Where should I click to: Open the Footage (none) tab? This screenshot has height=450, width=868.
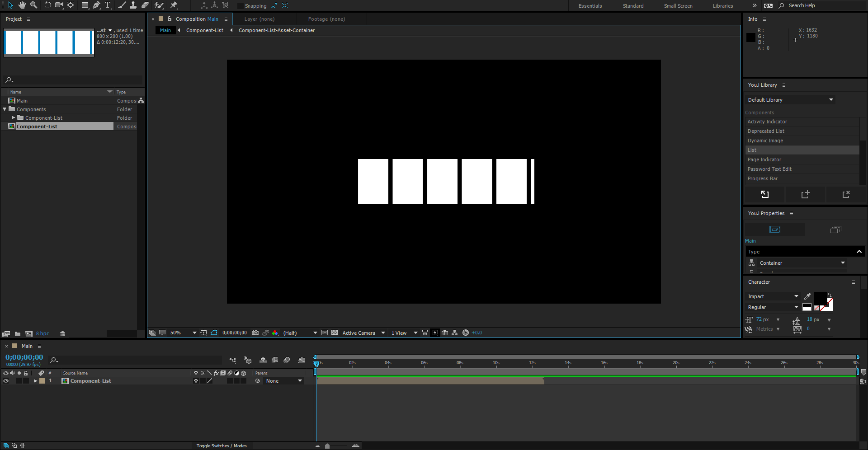pos(326,19)
